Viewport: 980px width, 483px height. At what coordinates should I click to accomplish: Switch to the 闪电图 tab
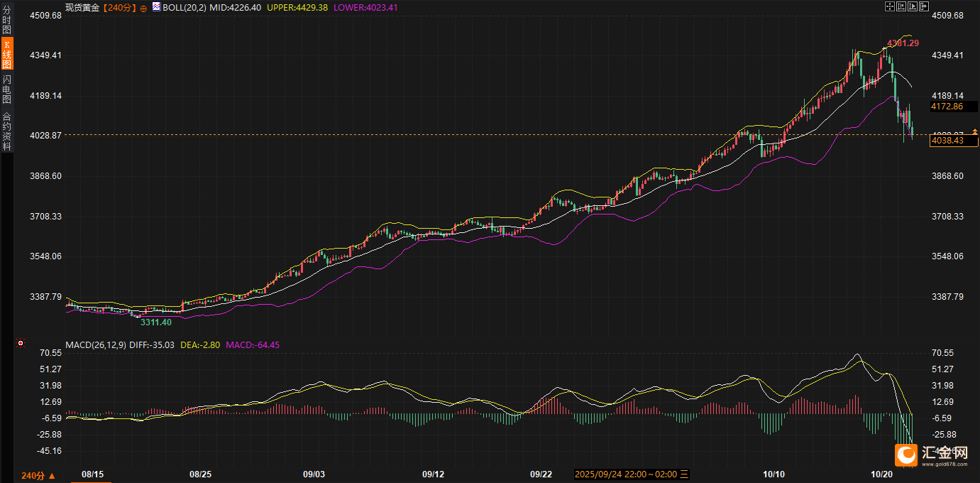click(6, 89)
